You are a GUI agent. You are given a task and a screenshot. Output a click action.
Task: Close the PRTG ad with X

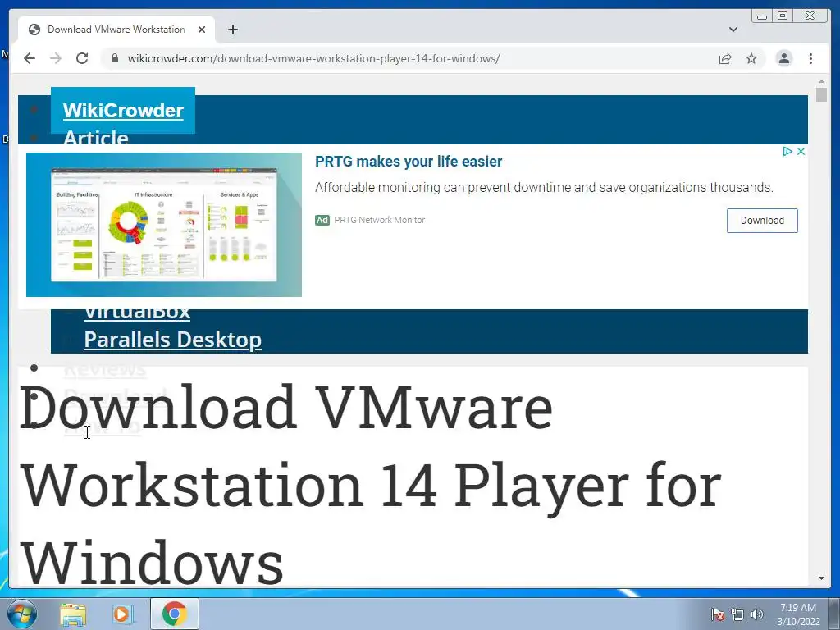(x=801, y=152)
